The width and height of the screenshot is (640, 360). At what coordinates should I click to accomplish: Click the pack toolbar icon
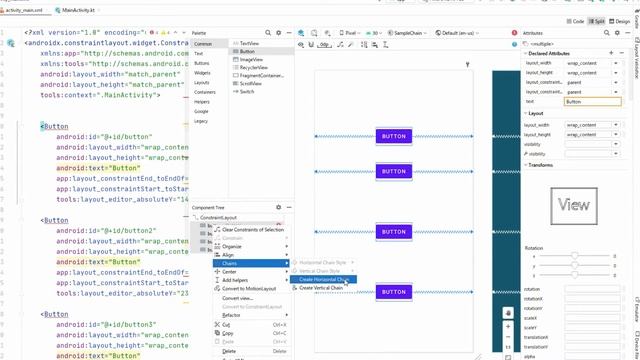pos(364,45)
